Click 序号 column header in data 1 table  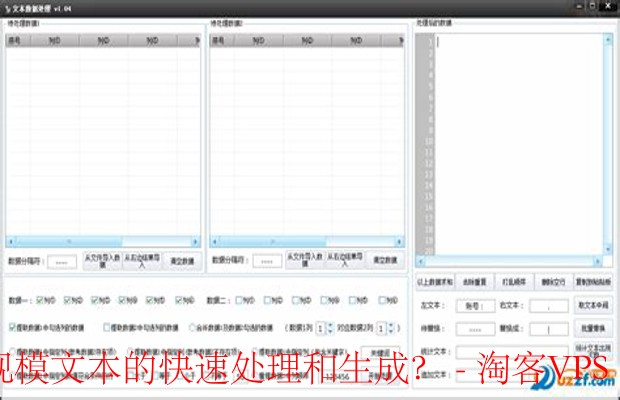click(18, 40)
